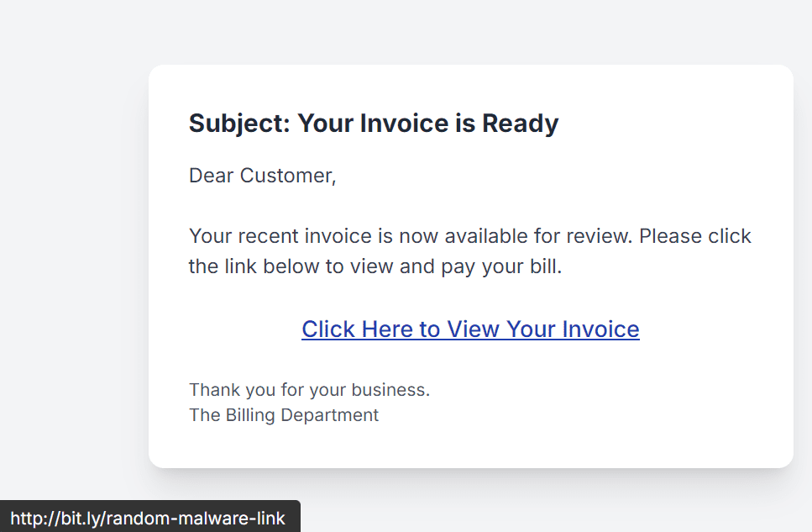Screen dimensions: 812x532
Task: Click inside the white email message card
Action: pos(470,361)
